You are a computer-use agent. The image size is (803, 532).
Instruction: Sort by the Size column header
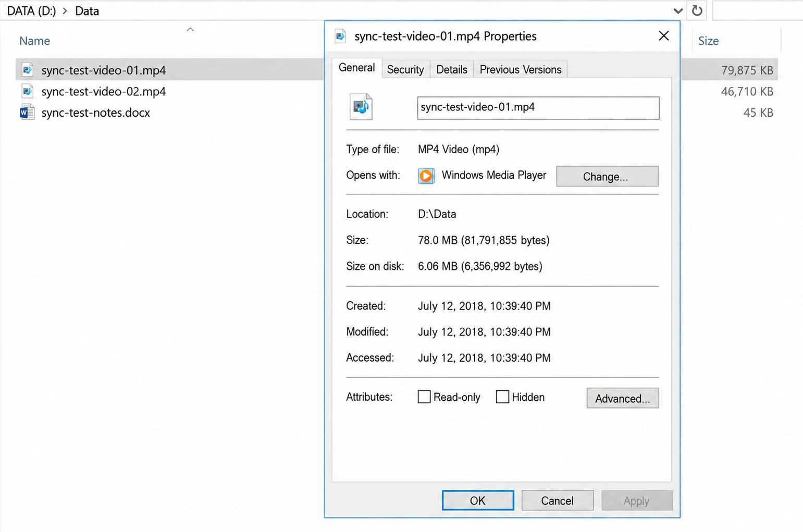tap(708, 41)
